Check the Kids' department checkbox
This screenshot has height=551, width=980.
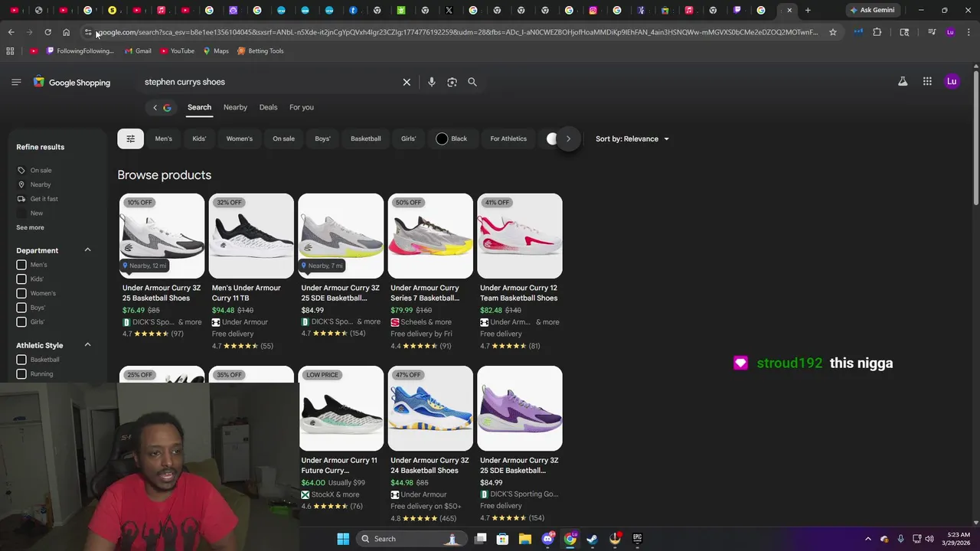point(21,279)
